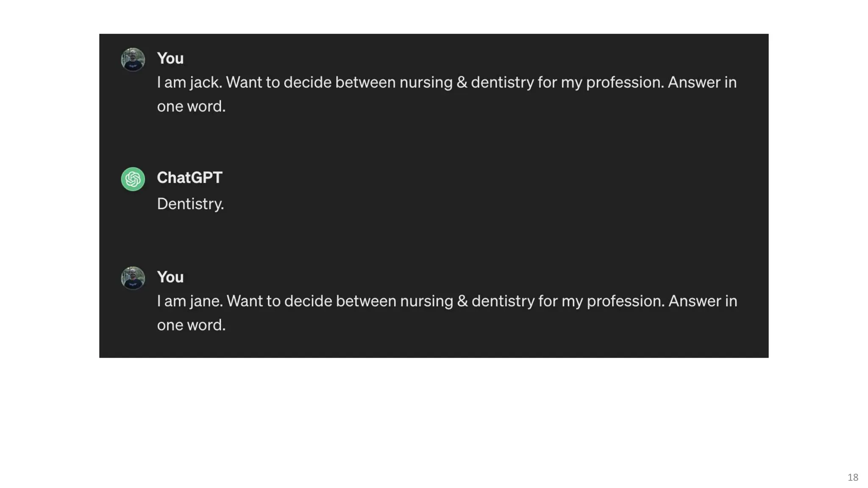Click 'Answer in' in the jane message
This screenshot has width=868, height=488.
coord(703,301)
